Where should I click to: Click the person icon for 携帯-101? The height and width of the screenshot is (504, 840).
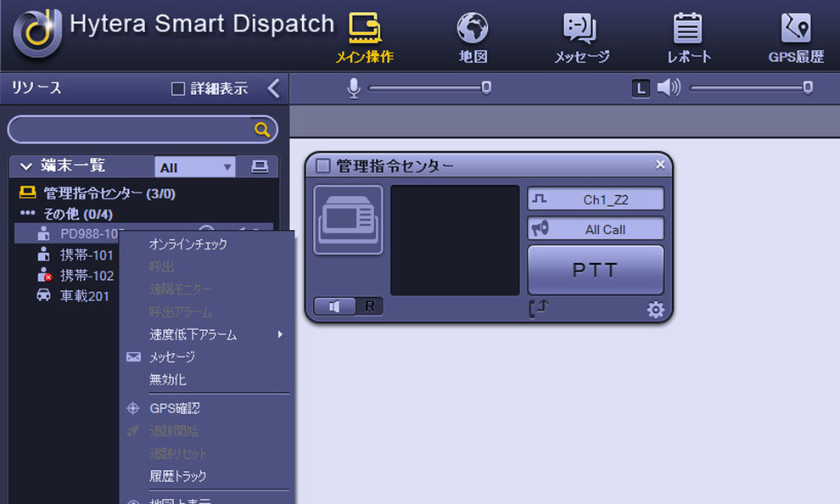point(43,255)
